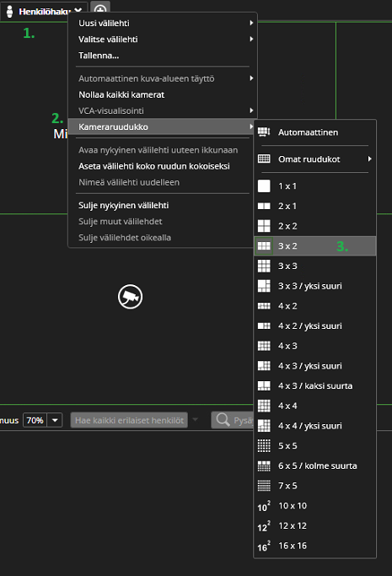The width and height of the screenshot is (392, 576).
Task: Choose Nollaa kaikki kamerat
Action: [x=121, y=94]
